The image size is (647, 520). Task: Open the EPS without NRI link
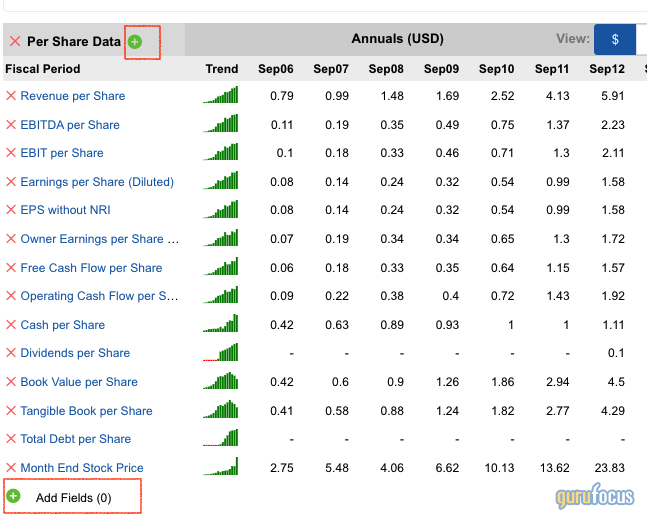click(x=65, y=210)
